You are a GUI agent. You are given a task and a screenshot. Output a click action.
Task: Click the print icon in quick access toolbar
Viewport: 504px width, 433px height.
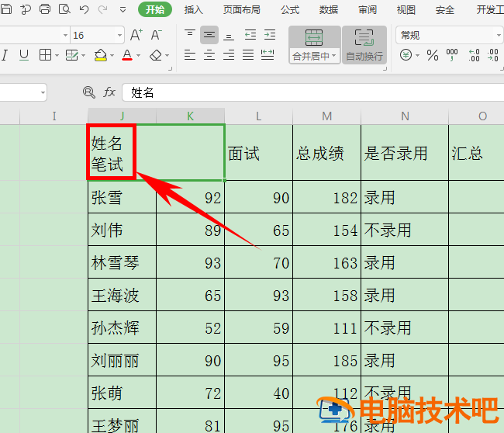coord(45,9)
